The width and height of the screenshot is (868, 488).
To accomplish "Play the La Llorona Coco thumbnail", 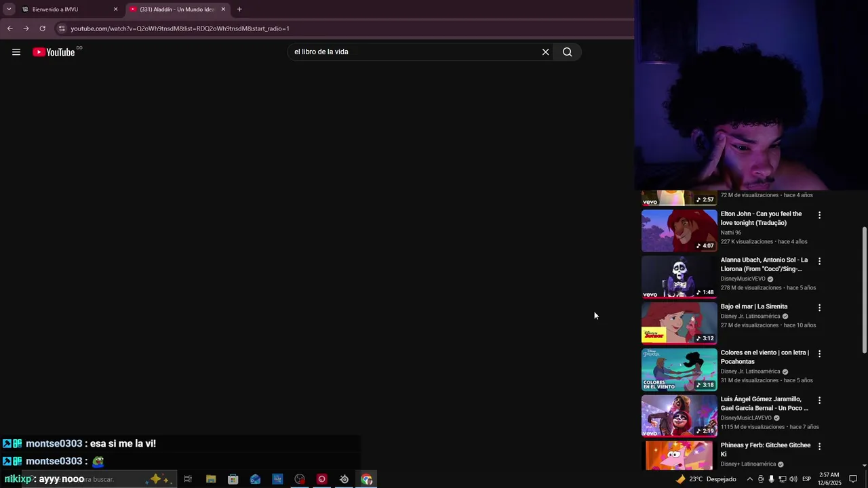I will click(679, 277).
